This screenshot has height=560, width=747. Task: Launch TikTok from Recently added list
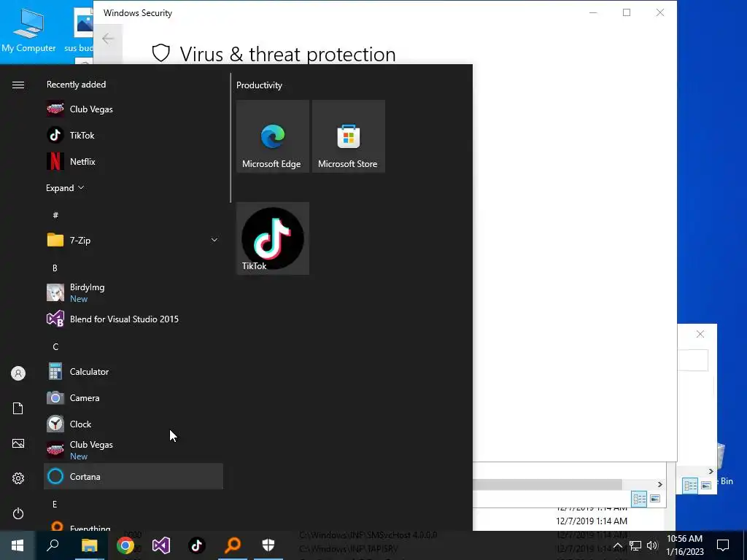click(x=133, y=135)
